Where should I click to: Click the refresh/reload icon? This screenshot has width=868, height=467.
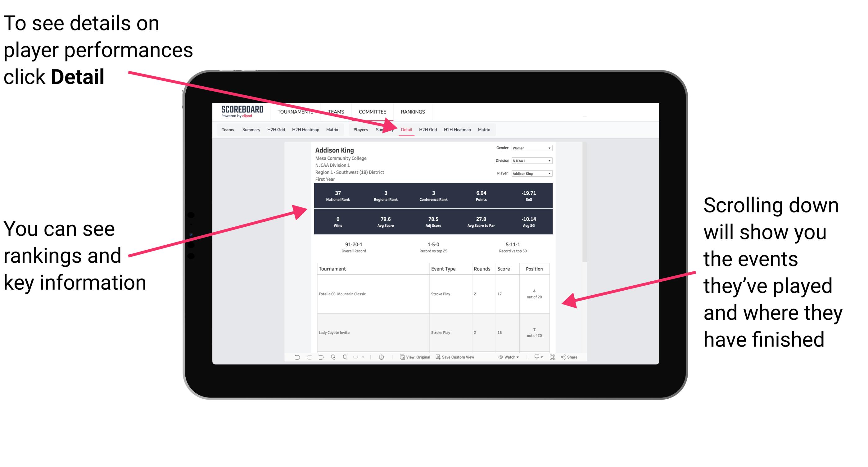pos(332,360)
